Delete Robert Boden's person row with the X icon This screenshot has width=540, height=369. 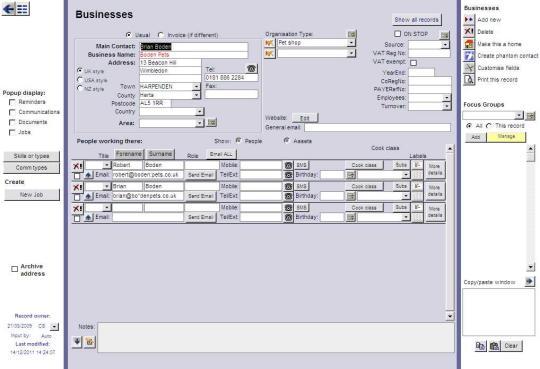77,166
